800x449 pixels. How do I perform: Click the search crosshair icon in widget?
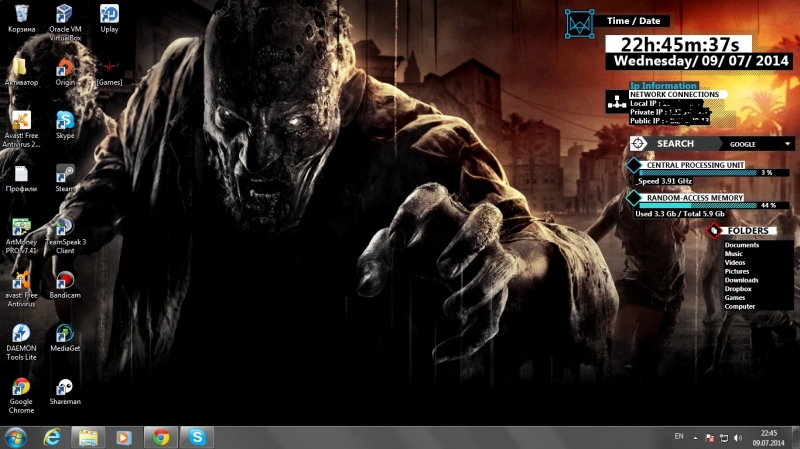(638, 144)
